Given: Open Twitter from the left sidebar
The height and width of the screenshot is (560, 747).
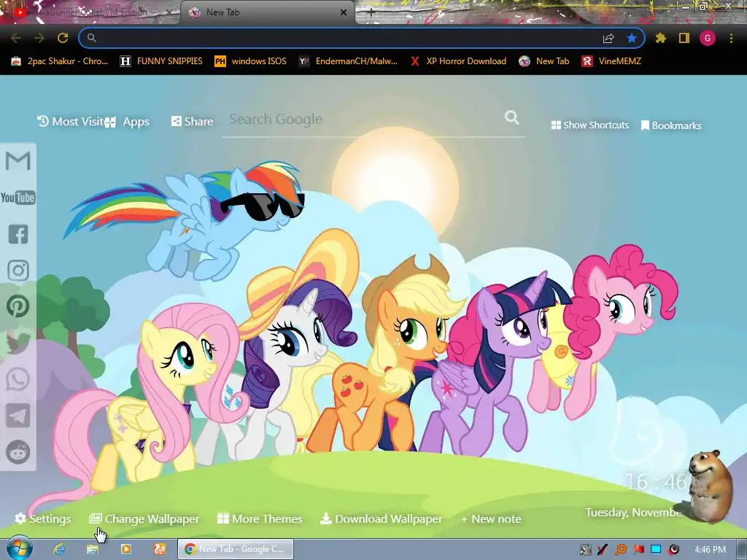Looking at the screenshot, I should pyautogui.click(x=18, y=343).
